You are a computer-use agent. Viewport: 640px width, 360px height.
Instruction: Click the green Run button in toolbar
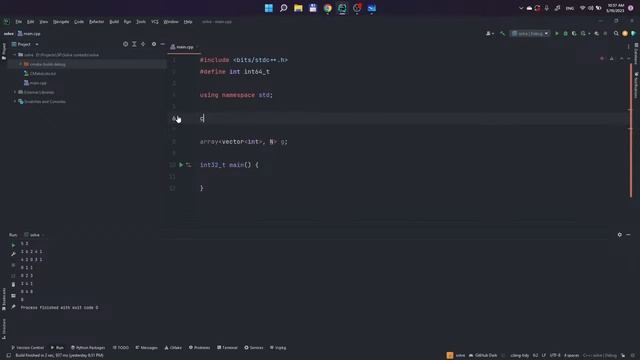click(556, 33)
